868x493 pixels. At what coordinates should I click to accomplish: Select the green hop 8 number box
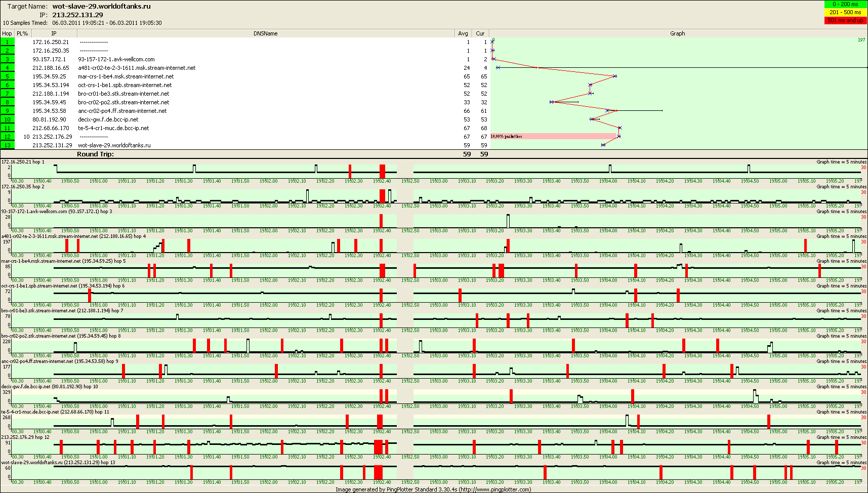tap(8, 102)
